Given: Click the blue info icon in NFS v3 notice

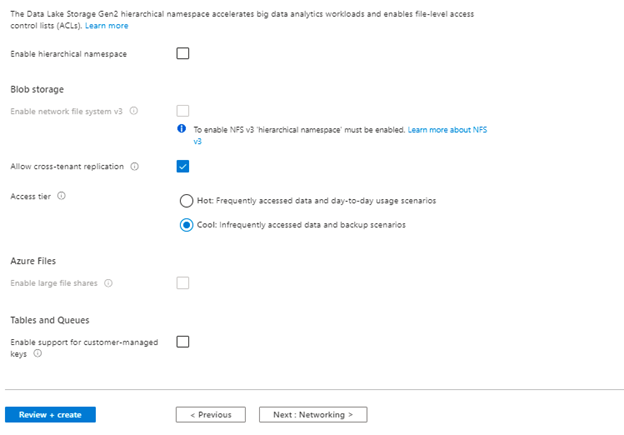Looking at the screenshot, I should [182, 130].
